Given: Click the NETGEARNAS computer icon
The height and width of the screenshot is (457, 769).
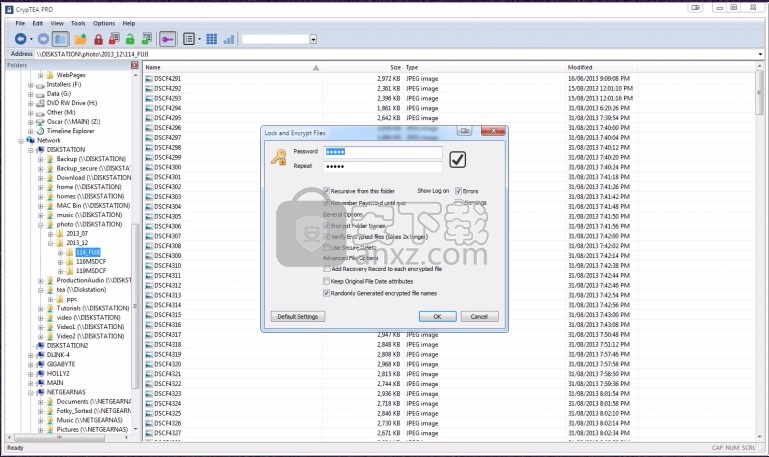Looking at the screenshot, I should click(41, 392).
